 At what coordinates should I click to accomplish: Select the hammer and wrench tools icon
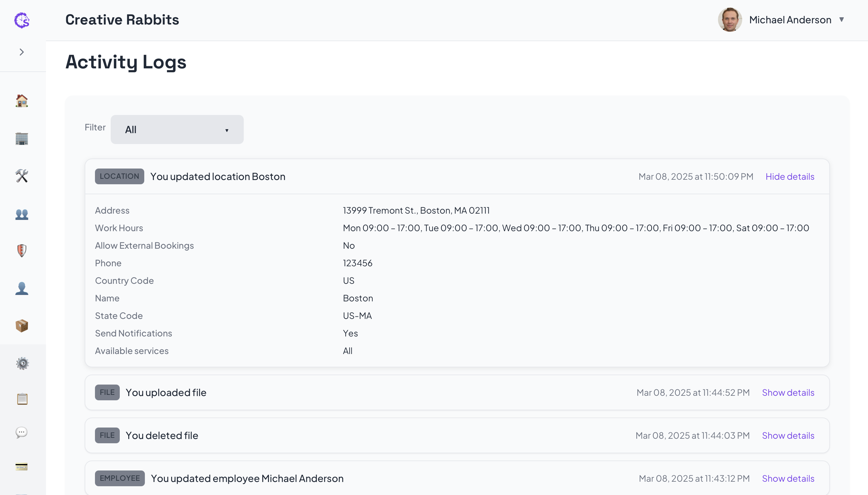[22, 176]
